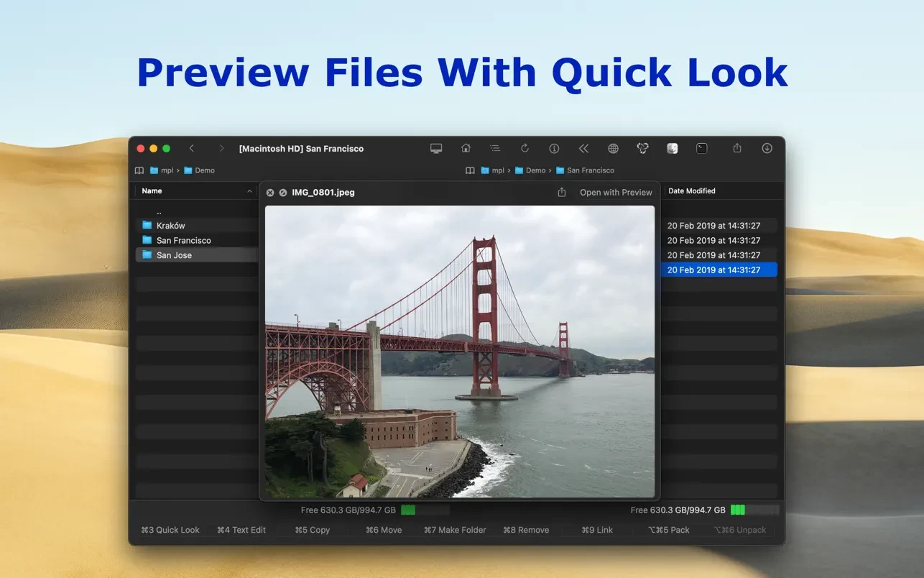
Task: Click the left pane disk usage bar
Action: [425, 510]
